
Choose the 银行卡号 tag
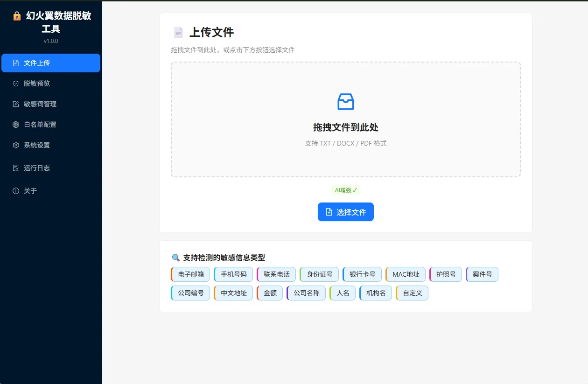[x=362, y=274]
